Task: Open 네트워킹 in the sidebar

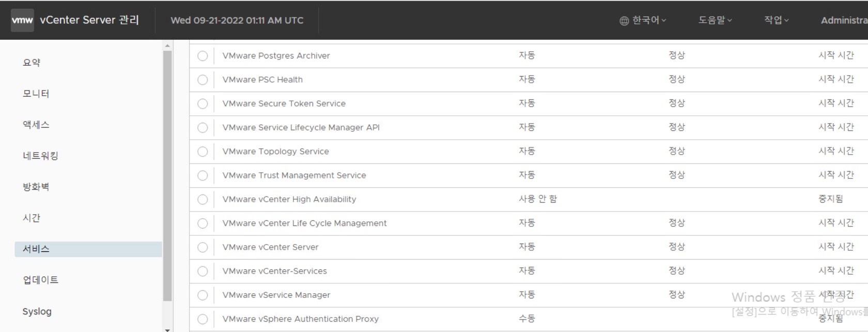Action: [x=40, y=156]
